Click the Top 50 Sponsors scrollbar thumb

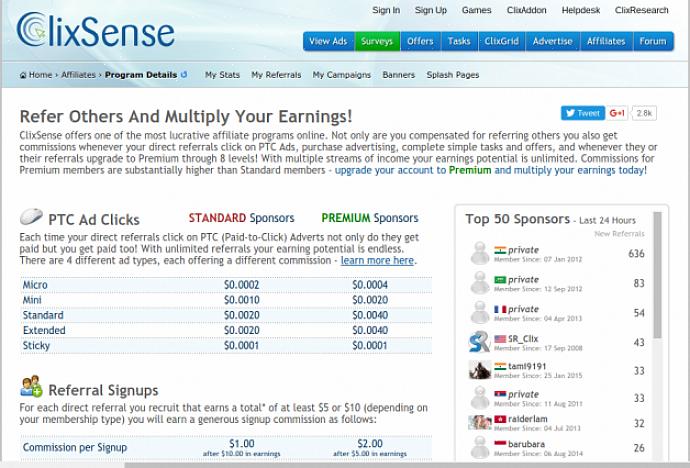[x=657, y=275]
